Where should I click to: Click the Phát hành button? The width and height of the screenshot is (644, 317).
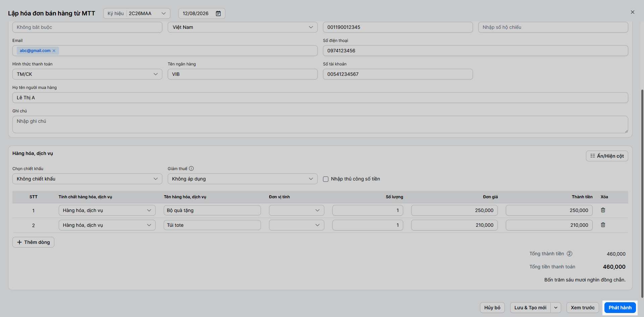(620, 308)
